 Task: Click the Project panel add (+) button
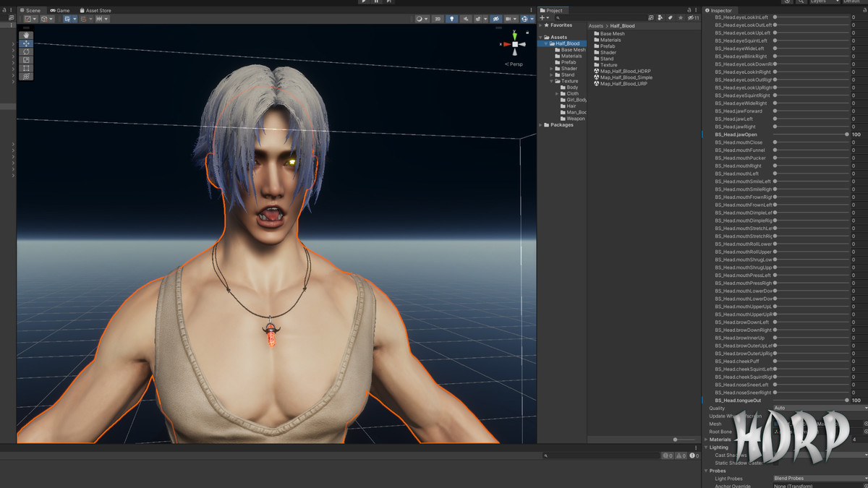point(542,18)
